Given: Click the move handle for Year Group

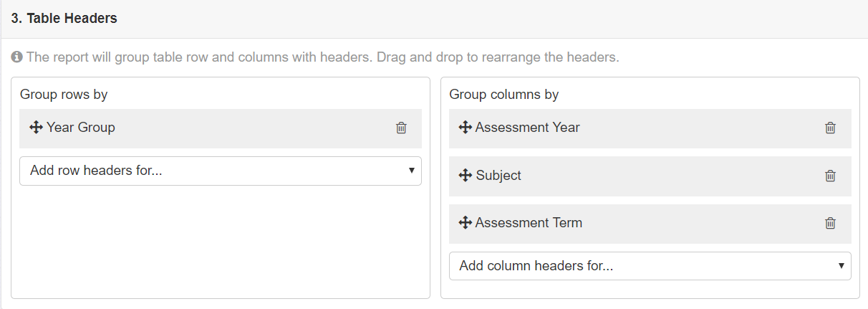Looking at the screenshot, I should tap(36, 128).
